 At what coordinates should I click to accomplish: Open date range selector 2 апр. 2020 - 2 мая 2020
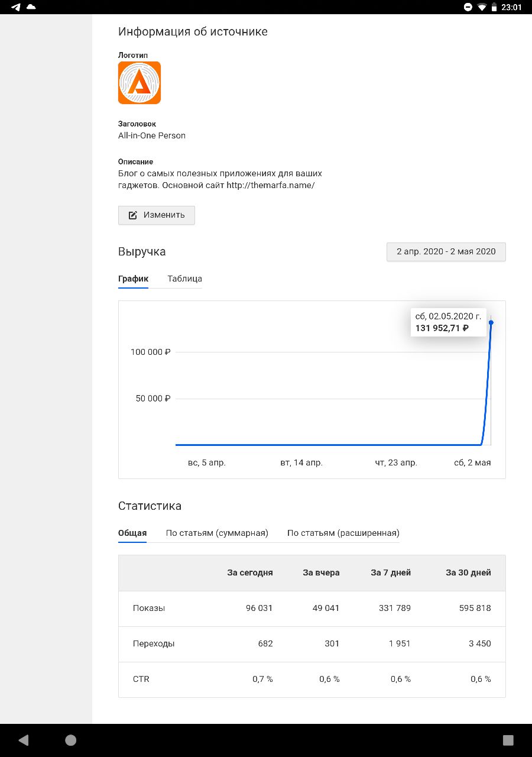click(x=446, y=251)
